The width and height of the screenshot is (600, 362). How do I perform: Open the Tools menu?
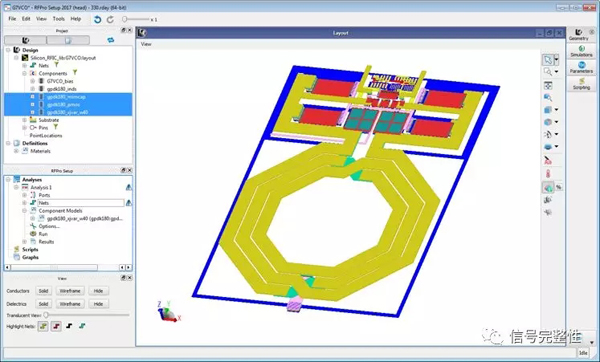point(59,19)
